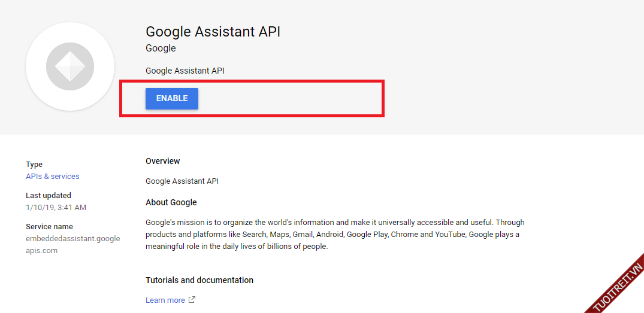
Task: Click the Type label in sidebar
Action: point(34,165)
